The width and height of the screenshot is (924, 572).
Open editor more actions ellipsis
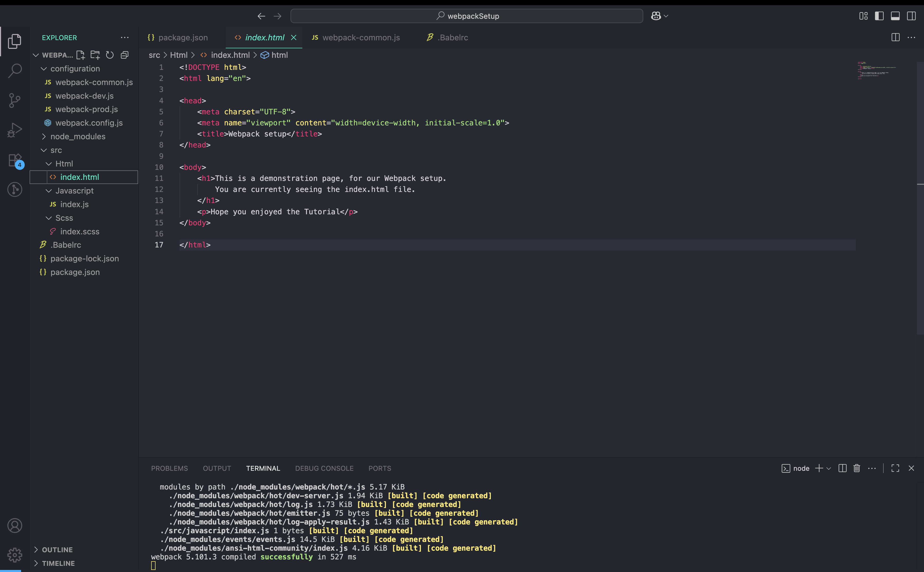[x=911, y=38]
